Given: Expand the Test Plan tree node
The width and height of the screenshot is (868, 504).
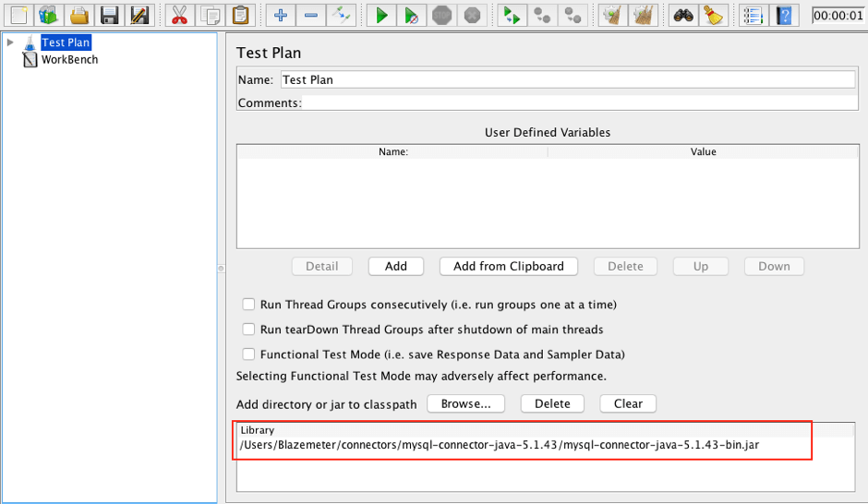Looking at the screenshot, I should pyautogui.click(x=10, y=42).
